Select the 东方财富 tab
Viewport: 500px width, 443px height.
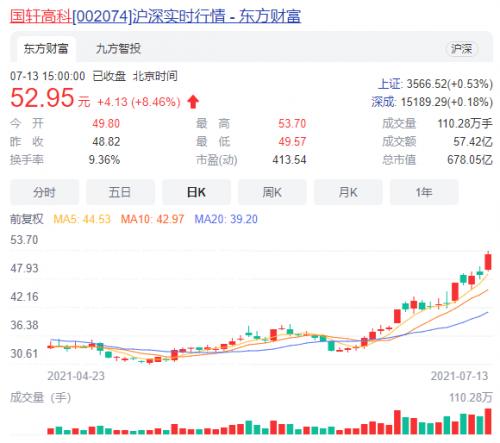tap(46, 49)
